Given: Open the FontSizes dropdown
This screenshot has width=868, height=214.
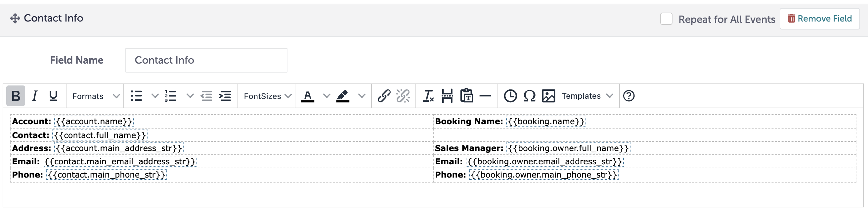Looking at the screenshot, I should coord(266,96).
